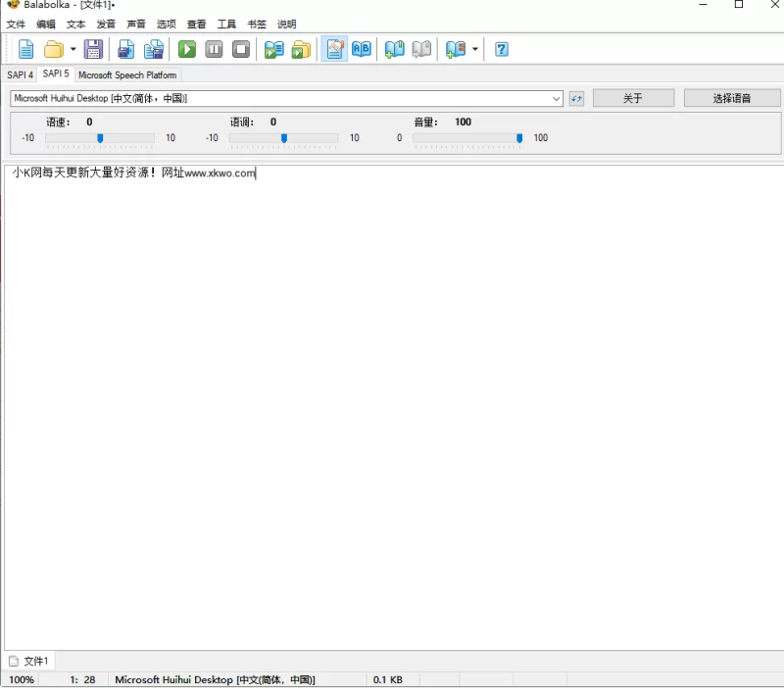
Task: Open the 说明 menu
Action: tap(286, 24)
